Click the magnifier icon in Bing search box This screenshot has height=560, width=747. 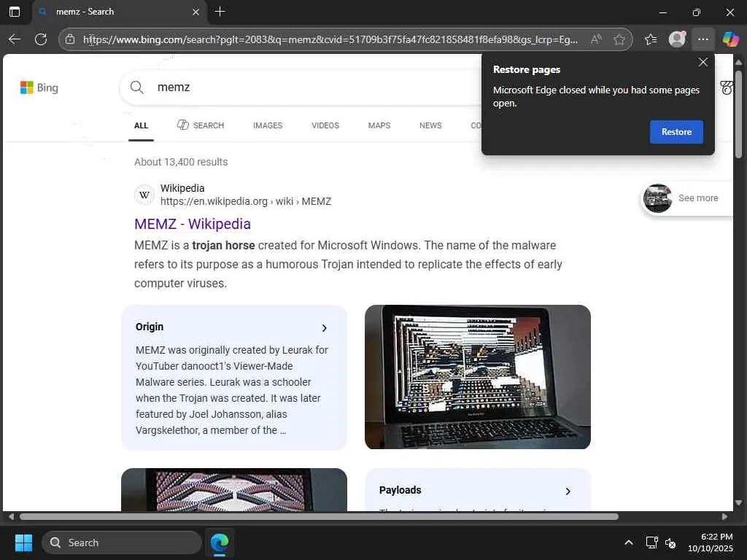point(136,87)
